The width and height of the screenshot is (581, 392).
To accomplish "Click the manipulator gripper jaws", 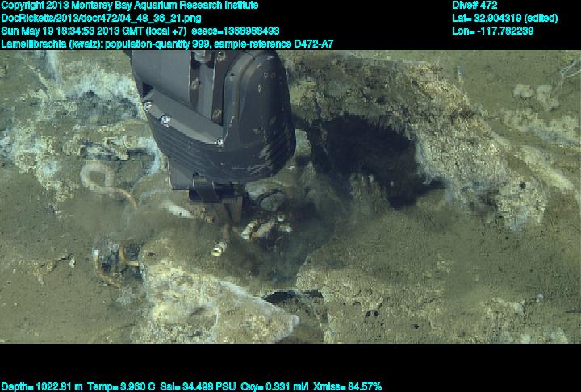I will 218,202.
